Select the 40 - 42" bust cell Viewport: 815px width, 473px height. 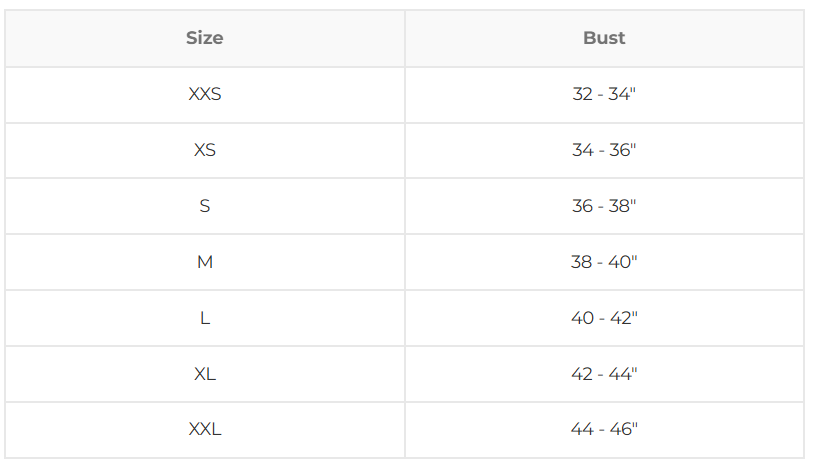[604, 318]
